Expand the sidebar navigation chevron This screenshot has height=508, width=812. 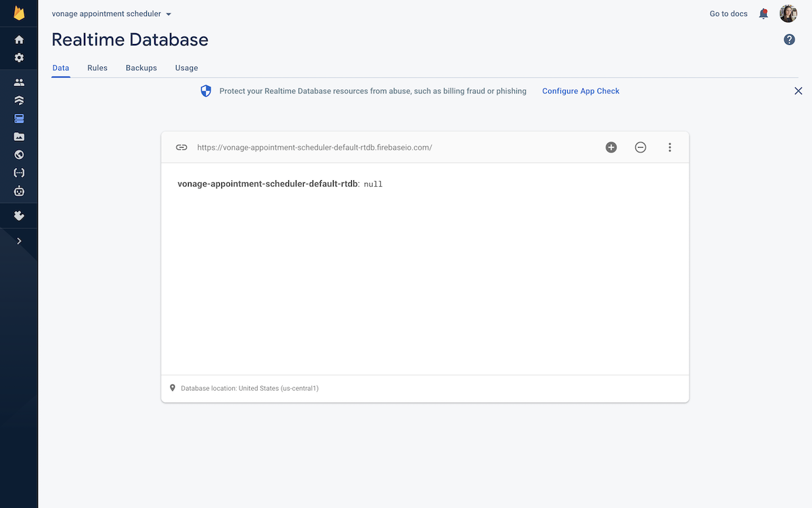19,240
